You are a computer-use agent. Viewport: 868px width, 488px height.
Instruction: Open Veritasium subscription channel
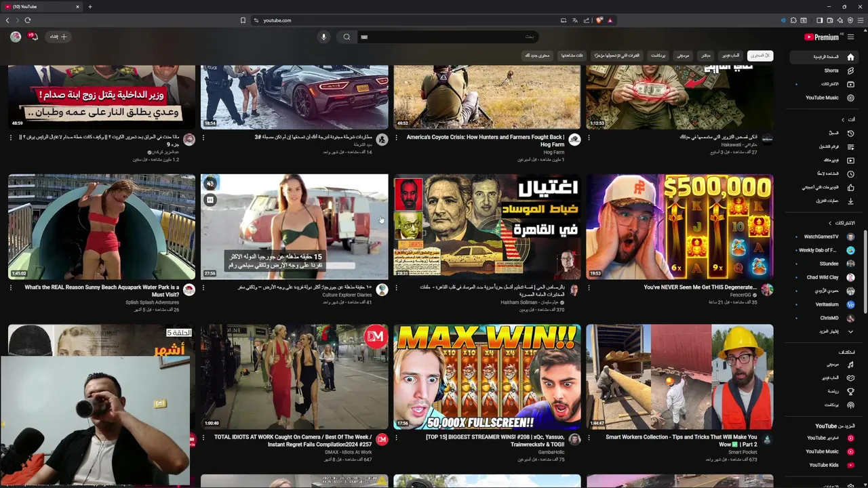[x=825, y=304]
